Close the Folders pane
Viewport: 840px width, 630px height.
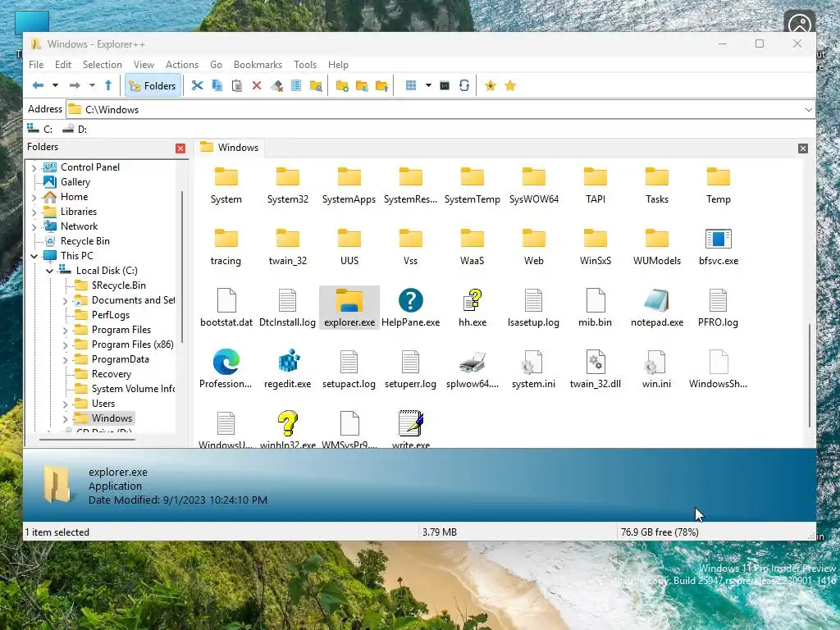tap(180, 148)
